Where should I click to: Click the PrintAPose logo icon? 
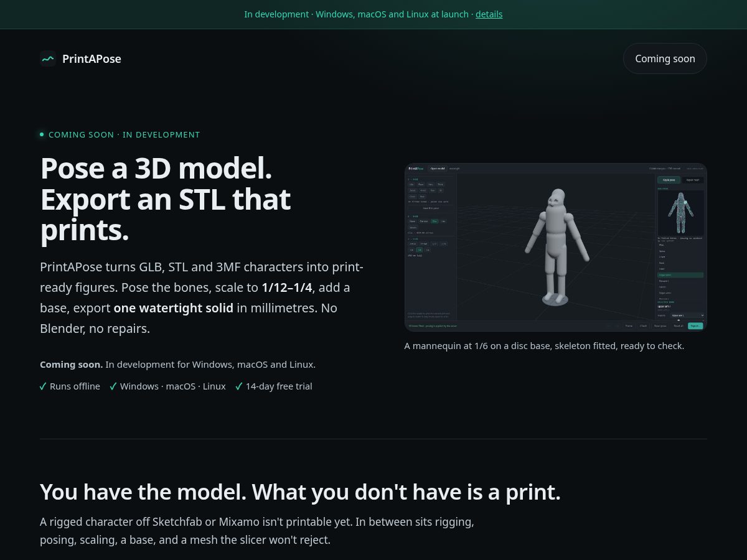pos(48,58)
